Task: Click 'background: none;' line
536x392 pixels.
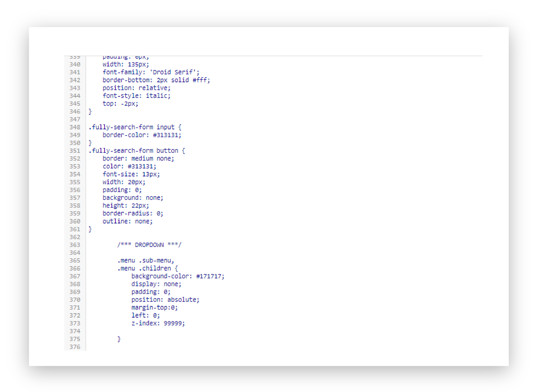Action: click(x=133, y=198)
